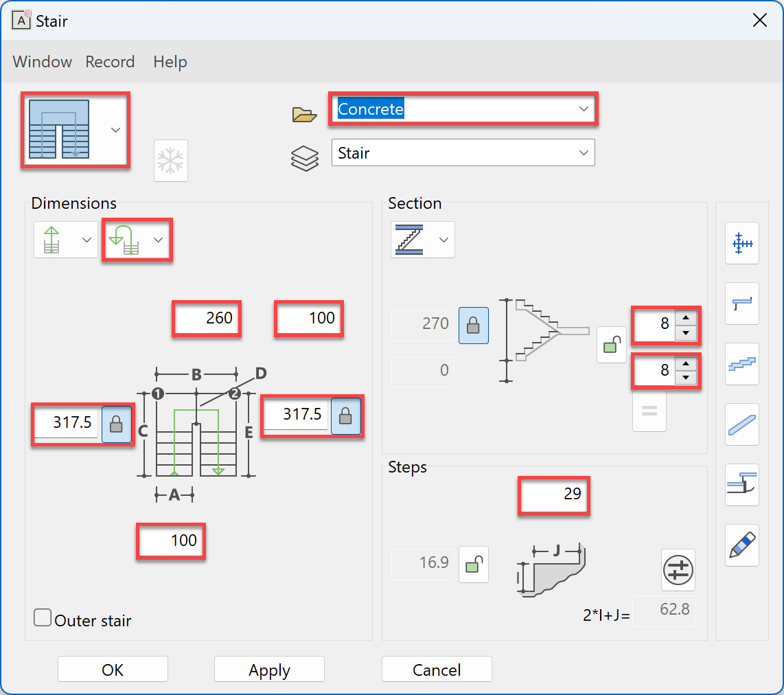
Task: Open the Record menu
Action: pos(110,62)
